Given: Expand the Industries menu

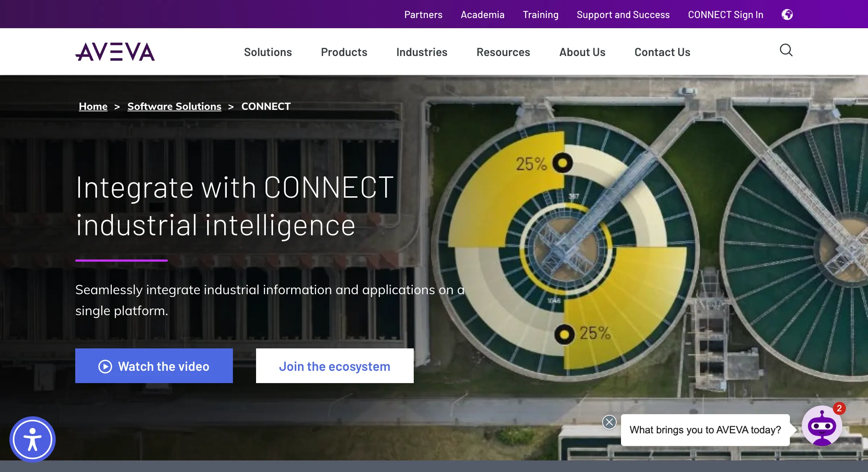Looking at the screenshot, I should tap(422, 52).
